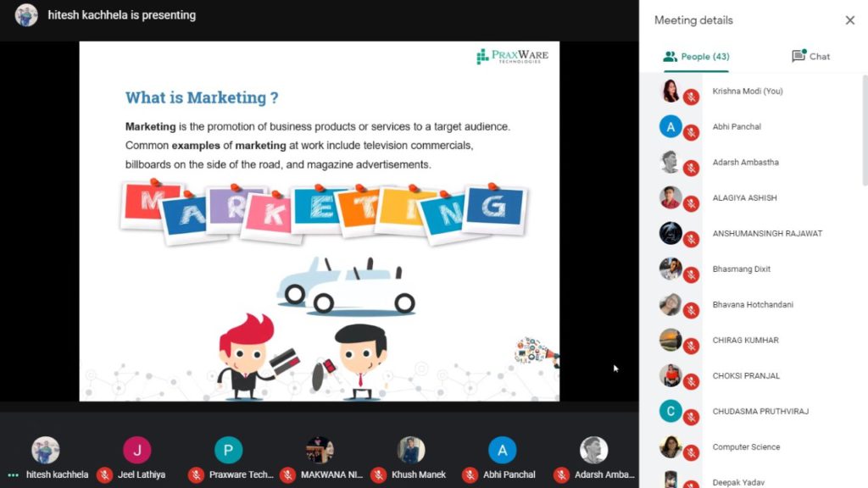
Task: Click MAKWANA NI... participant thumbnail
Action: (320, 450)
